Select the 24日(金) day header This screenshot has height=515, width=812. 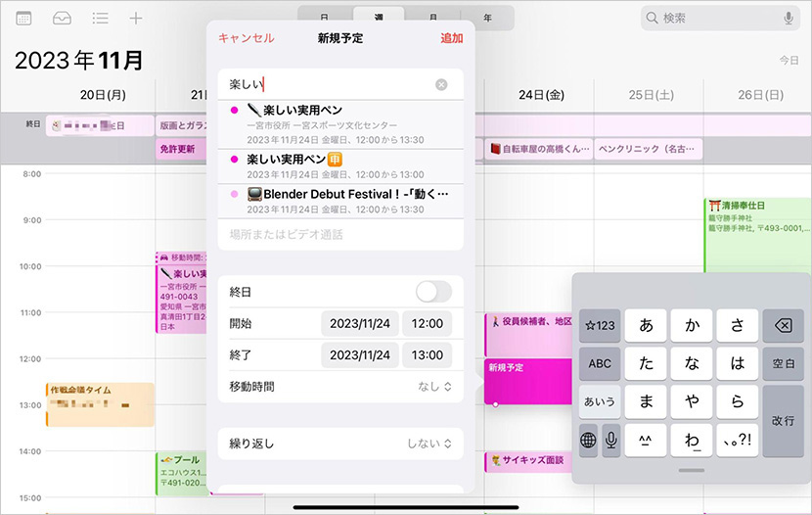(x=541, y=95)
